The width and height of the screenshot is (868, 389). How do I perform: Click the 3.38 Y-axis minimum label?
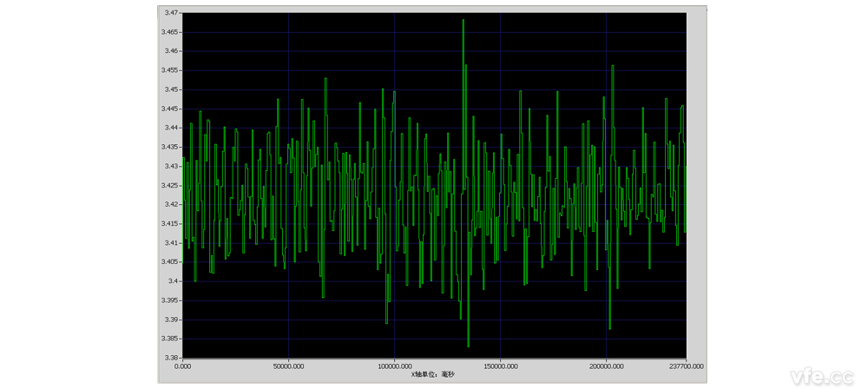pyautogui.click(x=171, y=358)
